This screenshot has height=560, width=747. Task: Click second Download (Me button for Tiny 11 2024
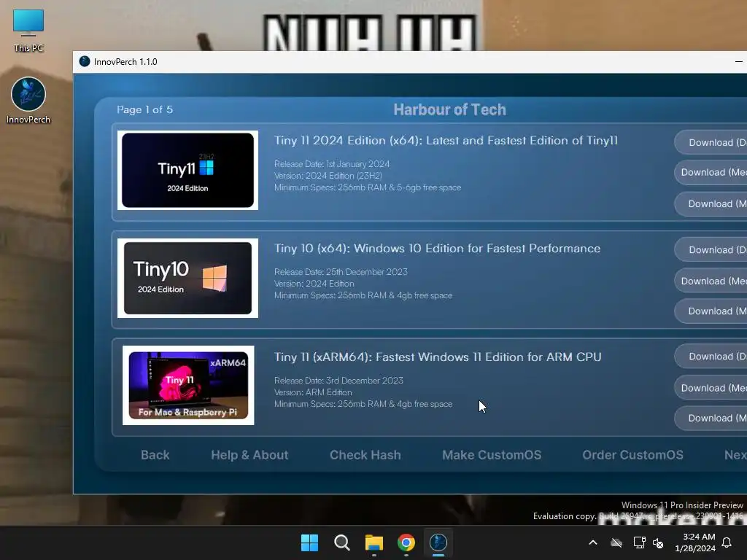coord(711,172)
